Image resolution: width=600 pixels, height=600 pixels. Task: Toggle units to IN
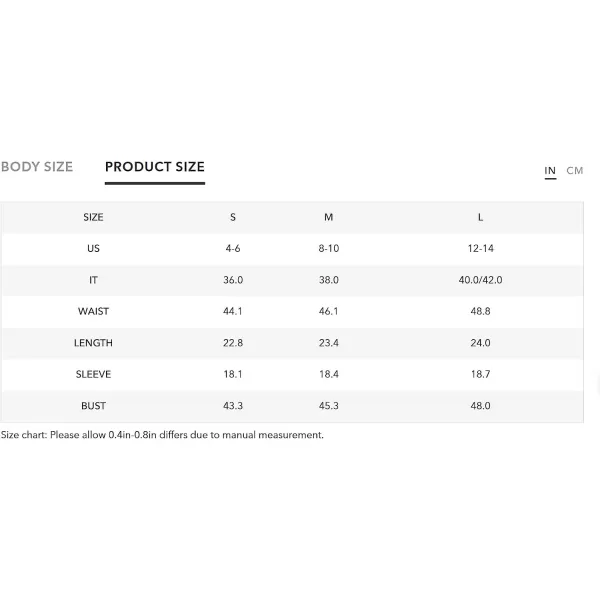click(x=550, y=171)
